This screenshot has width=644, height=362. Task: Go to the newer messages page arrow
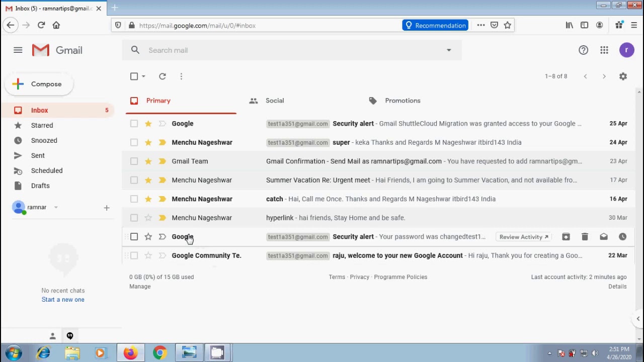point(585,76)
